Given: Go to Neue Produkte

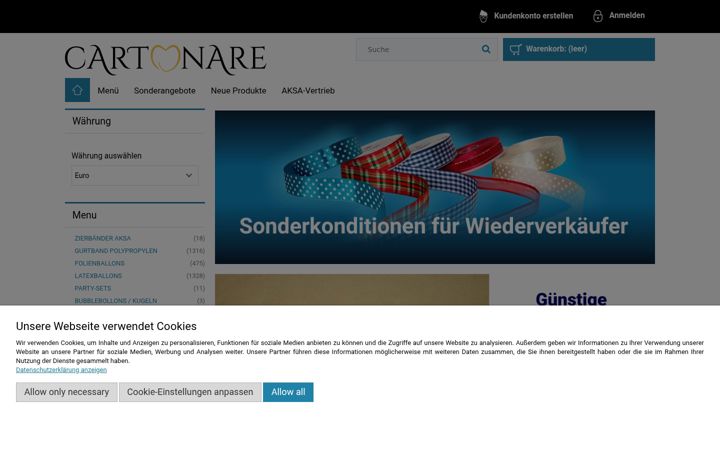Looking at the screenshot, I should point(238,90).
